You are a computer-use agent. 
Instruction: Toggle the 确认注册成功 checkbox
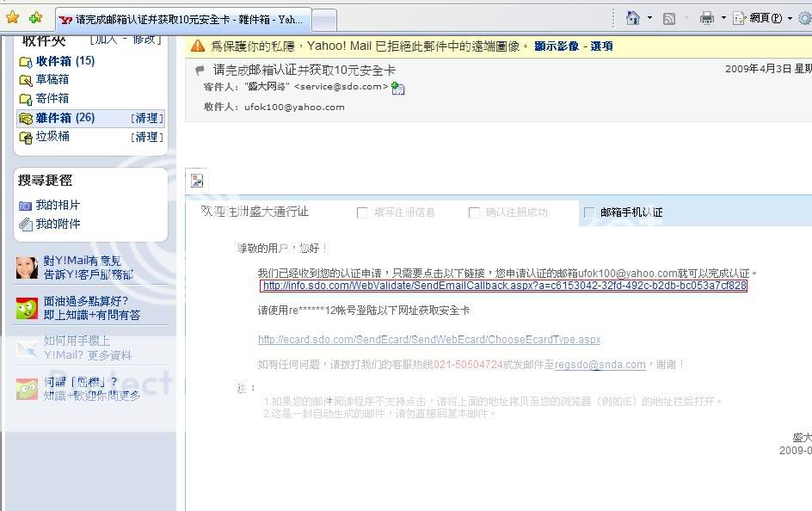click(x=474, y=212)
